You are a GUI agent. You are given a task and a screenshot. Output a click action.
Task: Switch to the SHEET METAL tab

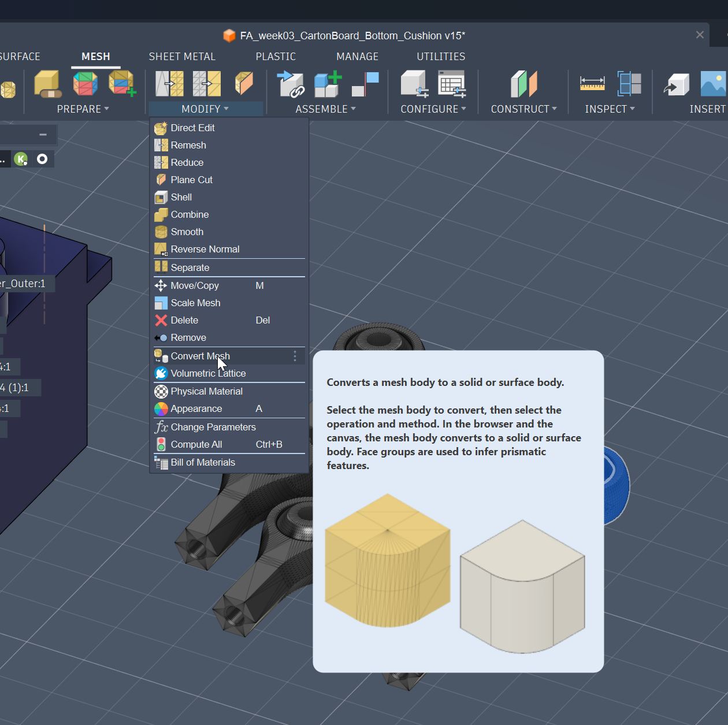pos(182,57)
